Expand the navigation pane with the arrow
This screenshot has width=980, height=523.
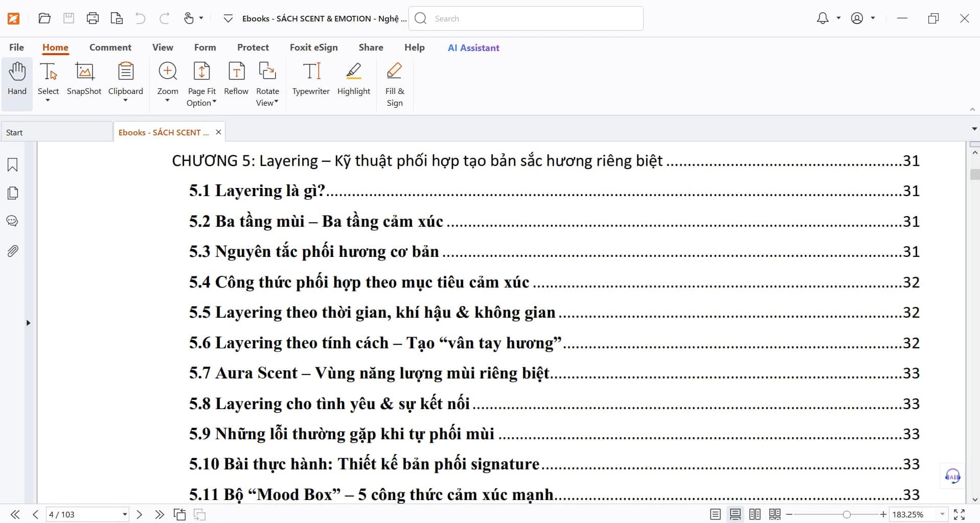pyautogui.click(x=28, y=323)
